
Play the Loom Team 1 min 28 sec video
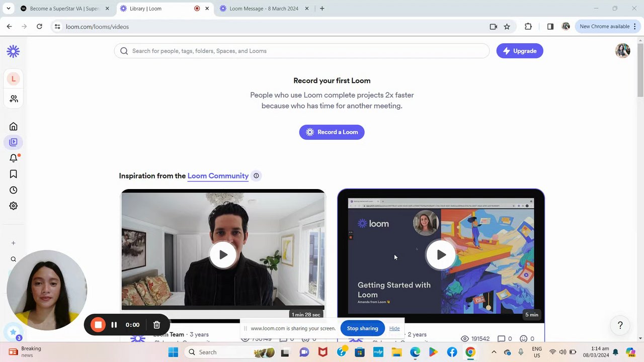pos(223,254)
